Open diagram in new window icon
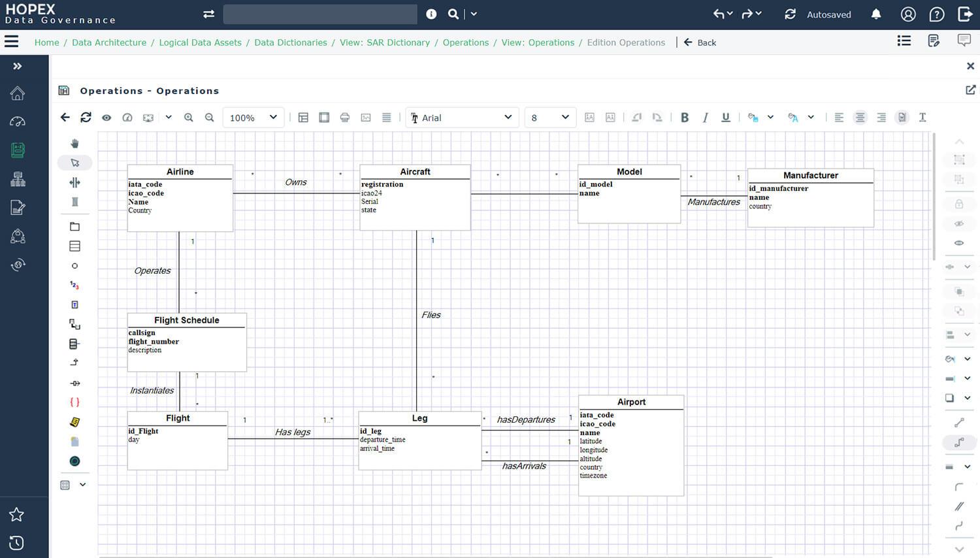 [970, 90]
